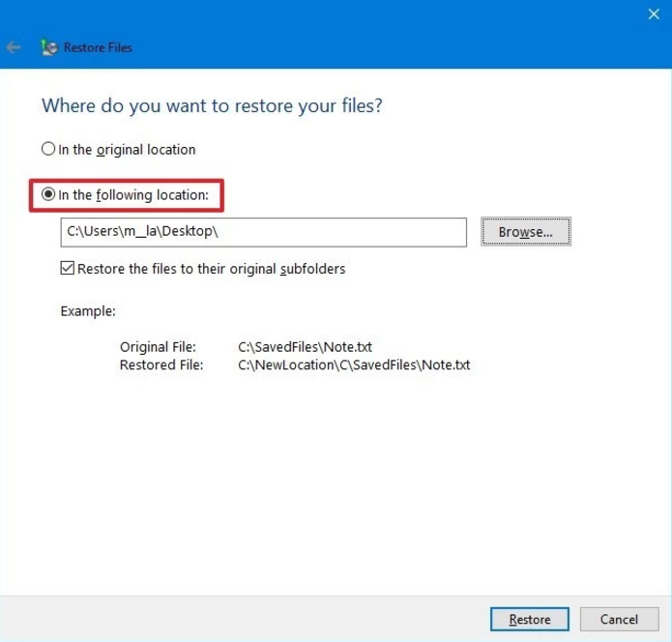672x642 pixels.
Task: Close the Restore Files dialog
Action: (x=654, y=15)
